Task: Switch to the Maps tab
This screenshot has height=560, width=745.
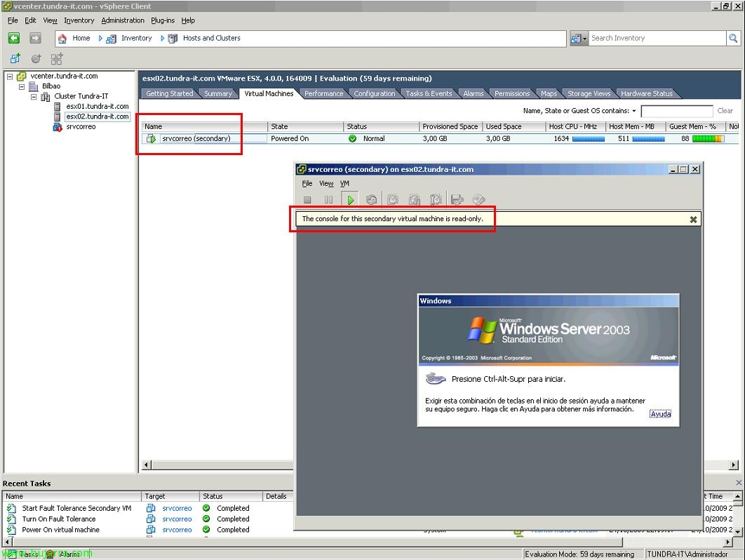Action: coord(549,93)
